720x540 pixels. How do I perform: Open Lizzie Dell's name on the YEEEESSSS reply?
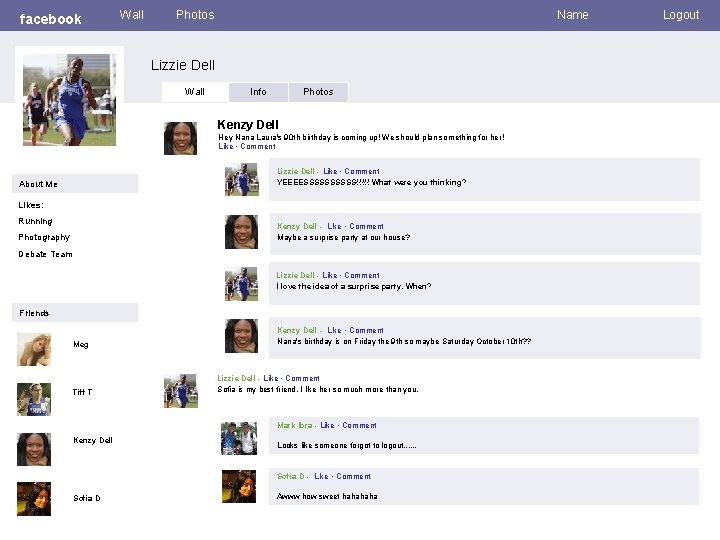[296, 171]
